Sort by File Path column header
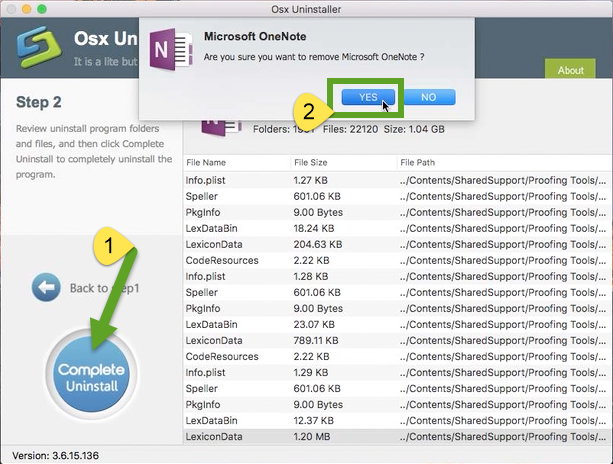613x464 pixels. point(417,162)
